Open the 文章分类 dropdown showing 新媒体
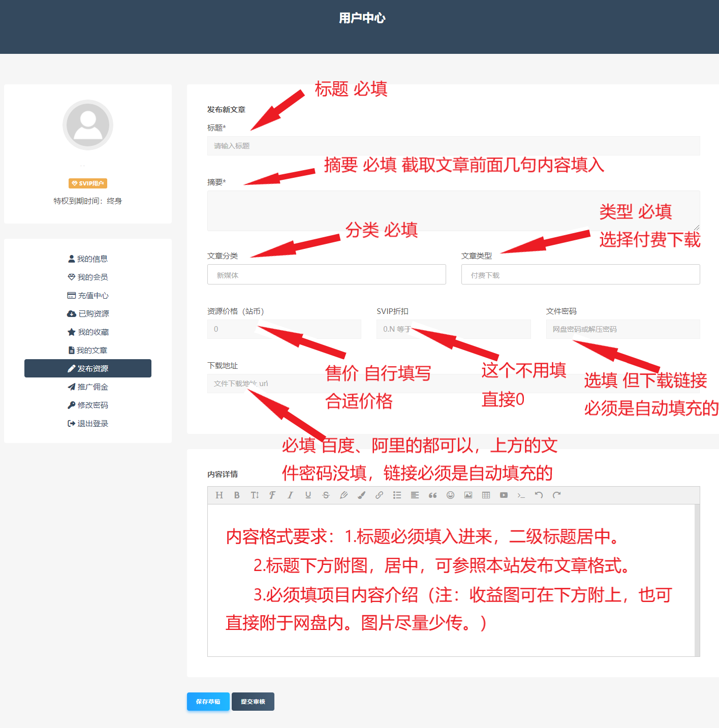This screenshot has width=719, height=728. pyautogui.click(x=326, y=275)
